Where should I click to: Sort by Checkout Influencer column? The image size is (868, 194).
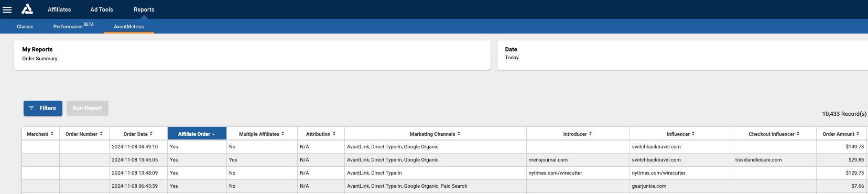click(774, 134)
